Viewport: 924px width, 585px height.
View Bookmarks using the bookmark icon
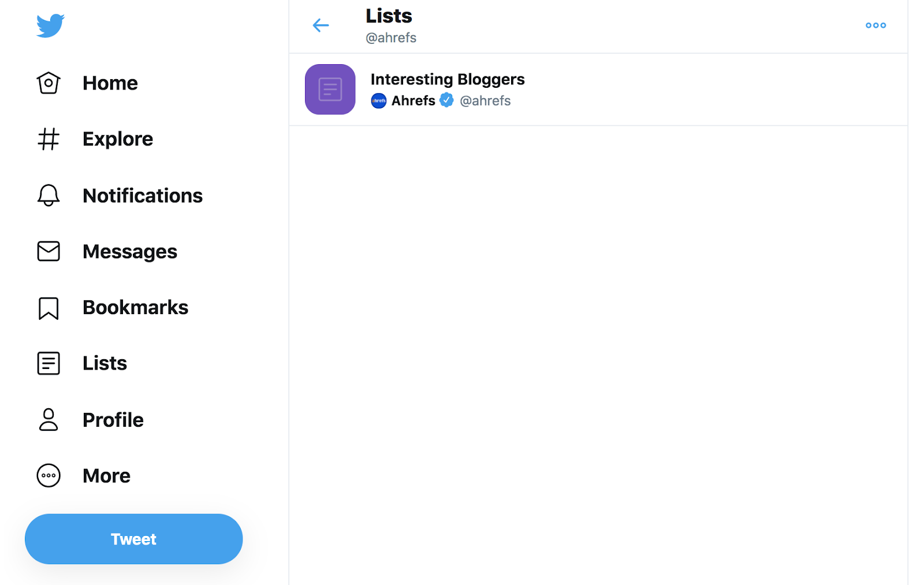49,308
